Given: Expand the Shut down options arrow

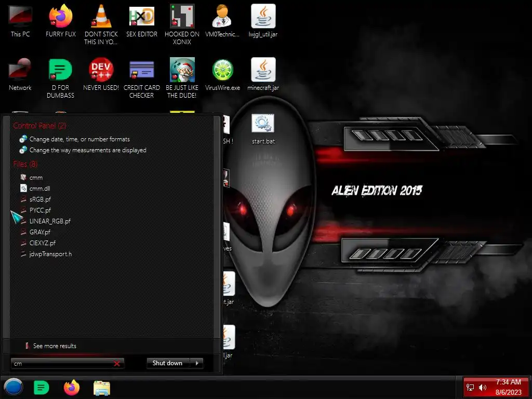Looking at the screenshot, I should coord(197,363).
